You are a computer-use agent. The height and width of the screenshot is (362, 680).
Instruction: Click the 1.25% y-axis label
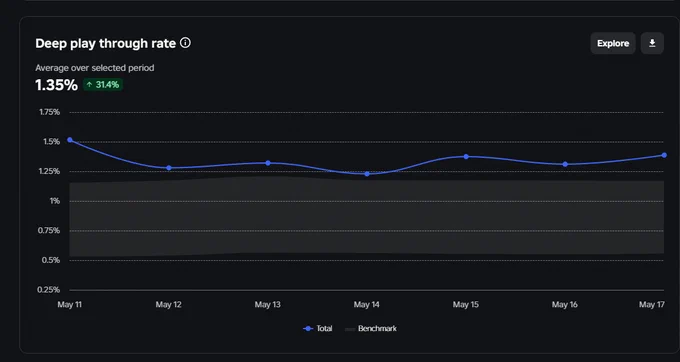click(49, 171)
